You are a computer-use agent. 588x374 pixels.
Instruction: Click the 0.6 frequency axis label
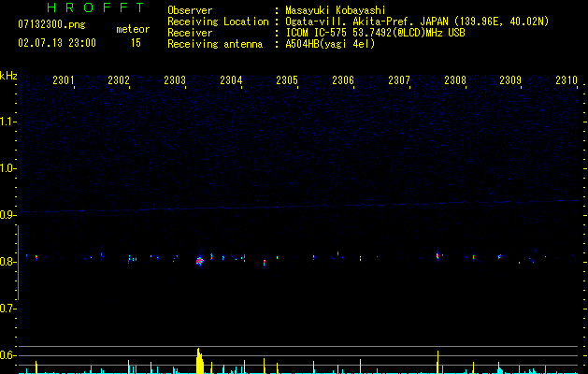pos(7,355)
